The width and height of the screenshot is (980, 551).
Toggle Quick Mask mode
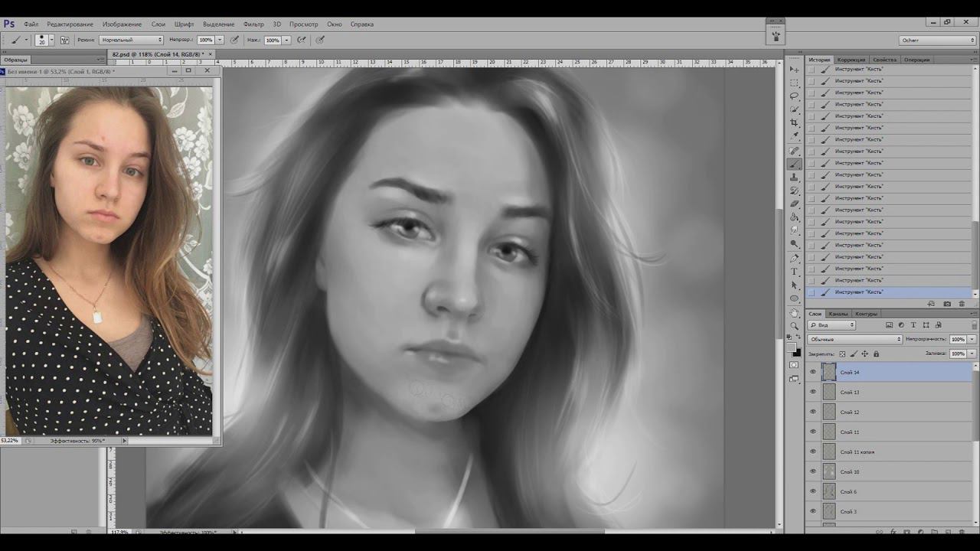pyautogui.click(x=794, y=365)
